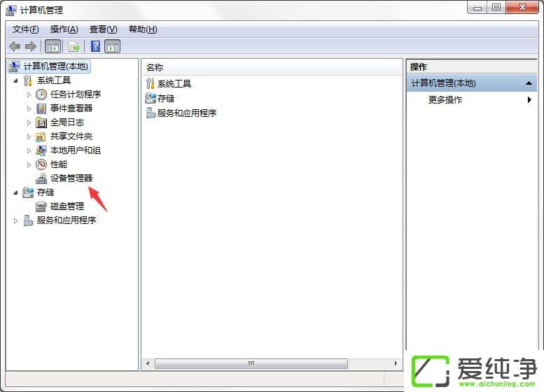The image size is (544, 392).
Task: Expand the 服务和应用程序 tree node
Action: pyautogui.click(x=15, y=220)
